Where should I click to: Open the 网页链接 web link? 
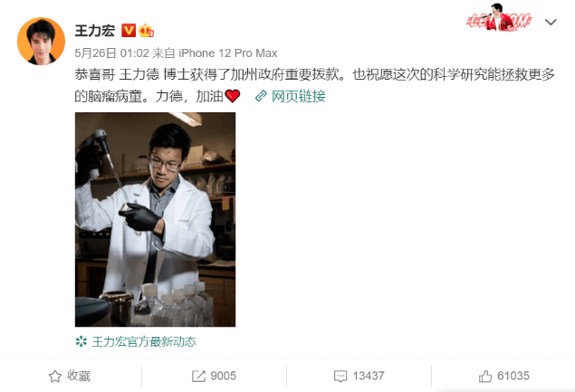pyautogui.click(x=299, y=97)
